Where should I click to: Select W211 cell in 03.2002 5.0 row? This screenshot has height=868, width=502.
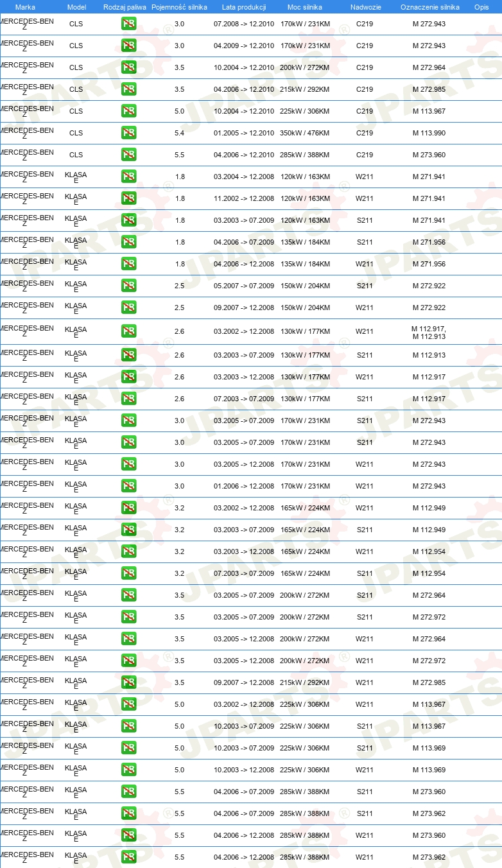(365, 704)
